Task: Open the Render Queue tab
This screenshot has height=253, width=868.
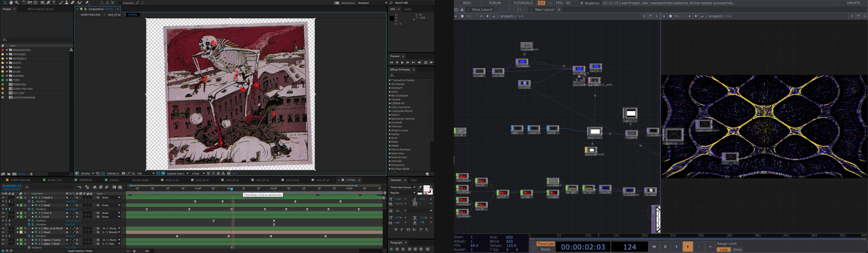Action: pyautogui.click(x=140, y=180)
